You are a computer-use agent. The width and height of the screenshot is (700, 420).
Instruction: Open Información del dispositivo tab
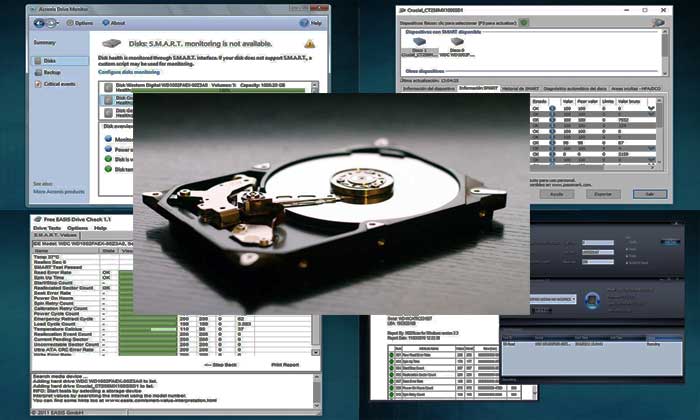[x=429, y=89]
